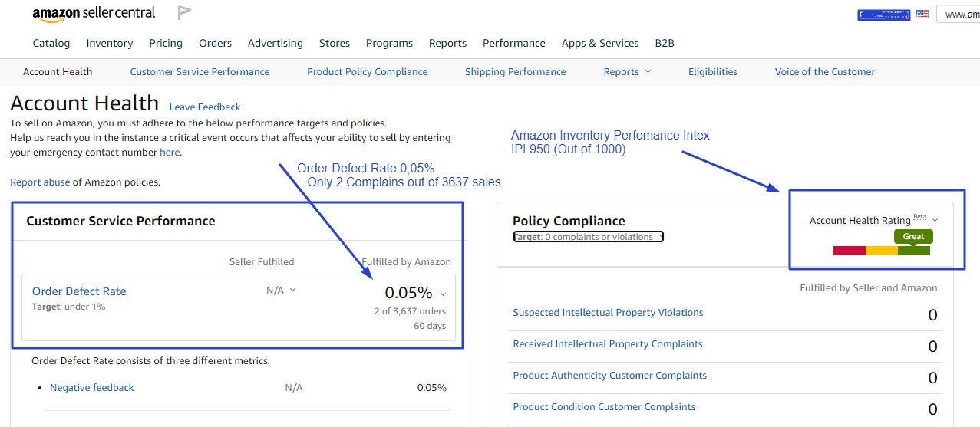
Task: Click the 'Target: under 1%' text
Action: (x=69, y=307)
